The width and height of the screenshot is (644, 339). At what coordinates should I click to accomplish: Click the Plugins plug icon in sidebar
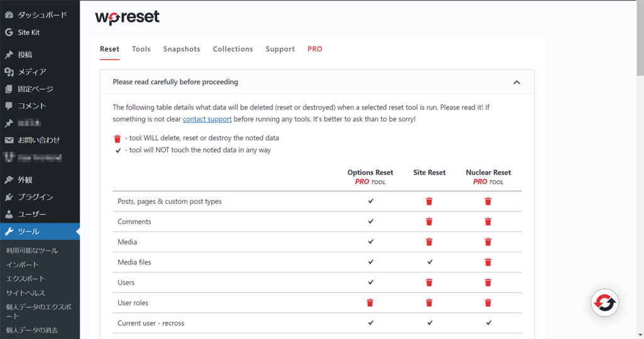[x=9, y=197]
